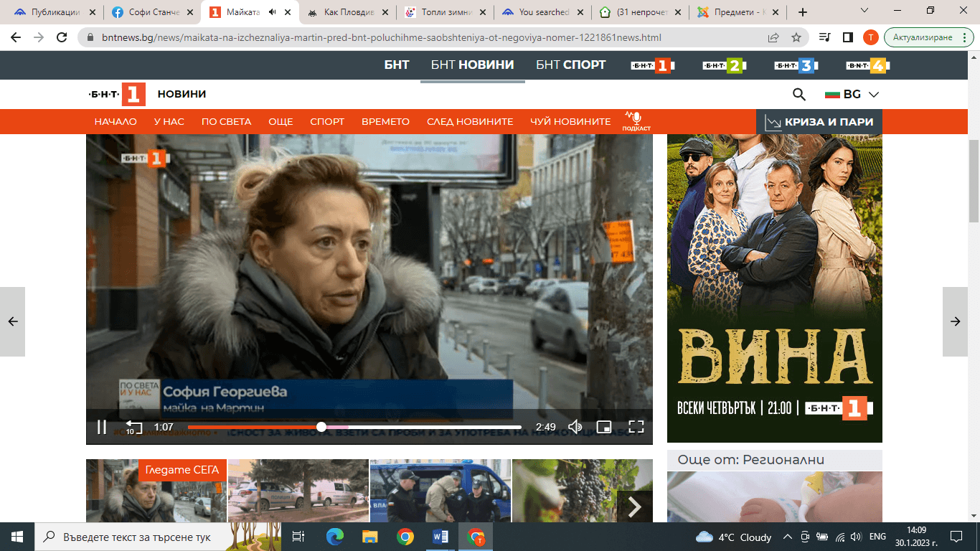
Task: Open the Chrome profile avatar T
Action: tap(870, 37)
